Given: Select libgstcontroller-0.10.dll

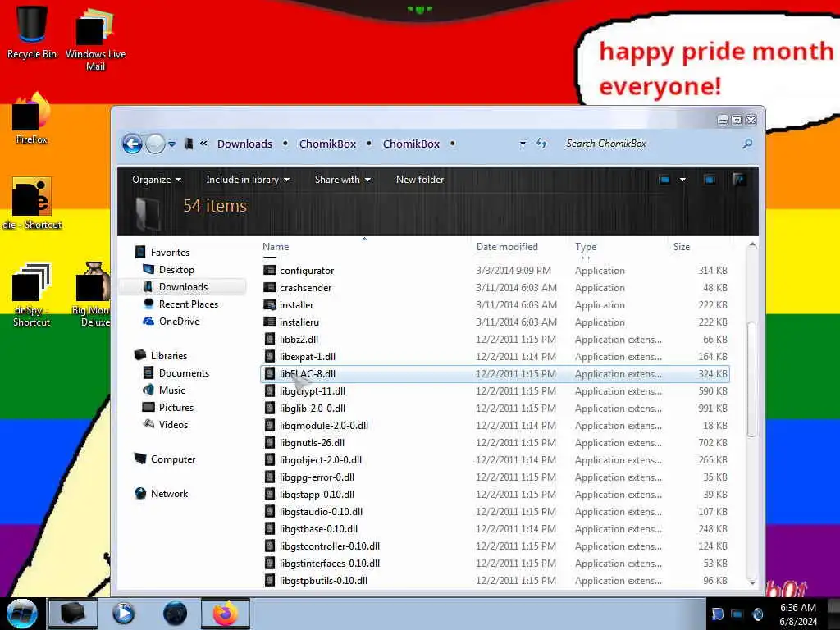Looking at the screenshot, I should tap(495, 546).
